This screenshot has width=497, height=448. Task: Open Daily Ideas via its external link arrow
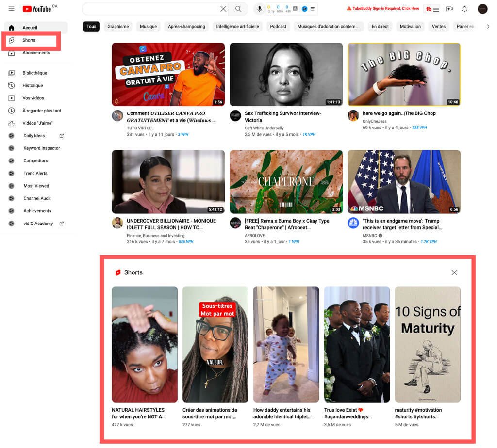pyautogui.click(x=61, y=136)
